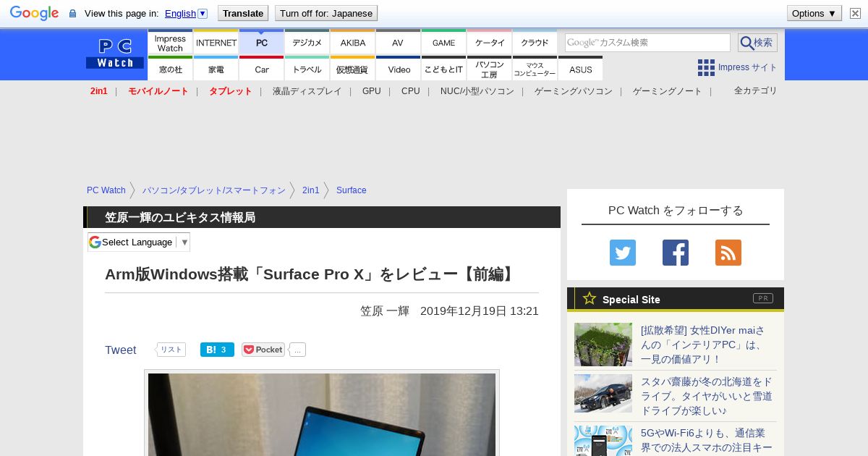Open the ケータイ tab
868x456 pixels.
(x=490, y=43)
